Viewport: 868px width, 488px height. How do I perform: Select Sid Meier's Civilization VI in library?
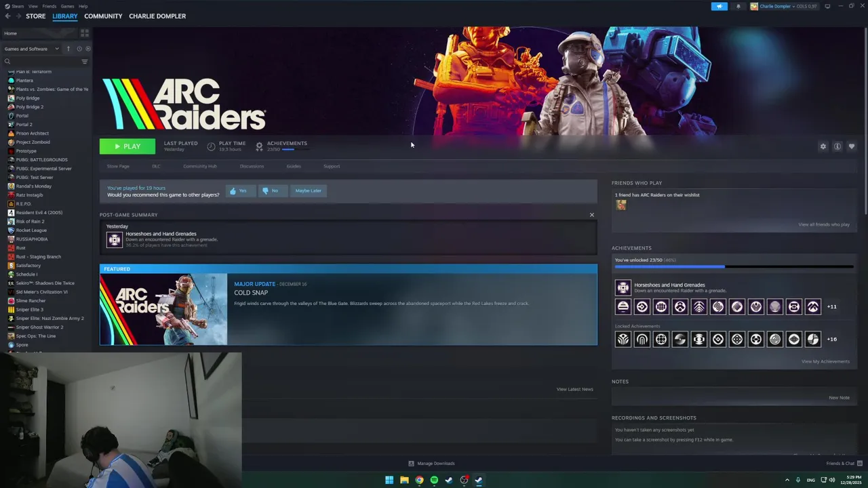[41, 292]
